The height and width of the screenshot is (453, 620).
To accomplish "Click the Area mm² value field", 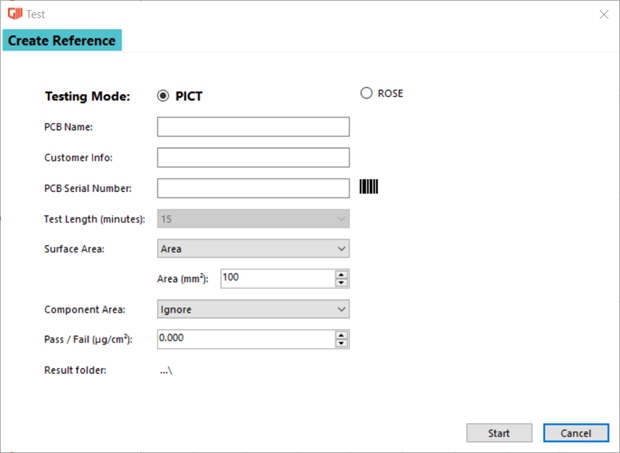I will [x=275, y=278].
